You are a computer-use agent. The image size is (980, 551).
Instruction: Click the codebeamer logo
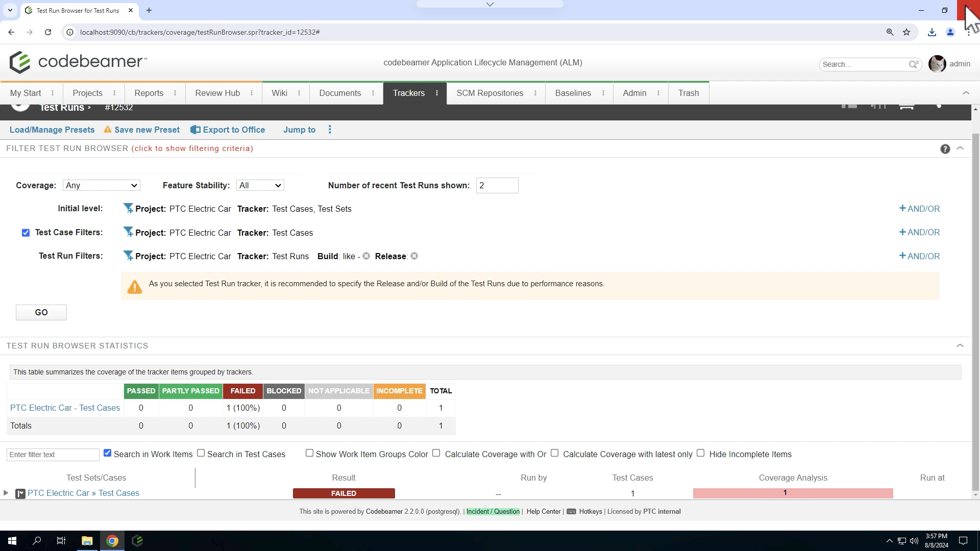point(78,62)
